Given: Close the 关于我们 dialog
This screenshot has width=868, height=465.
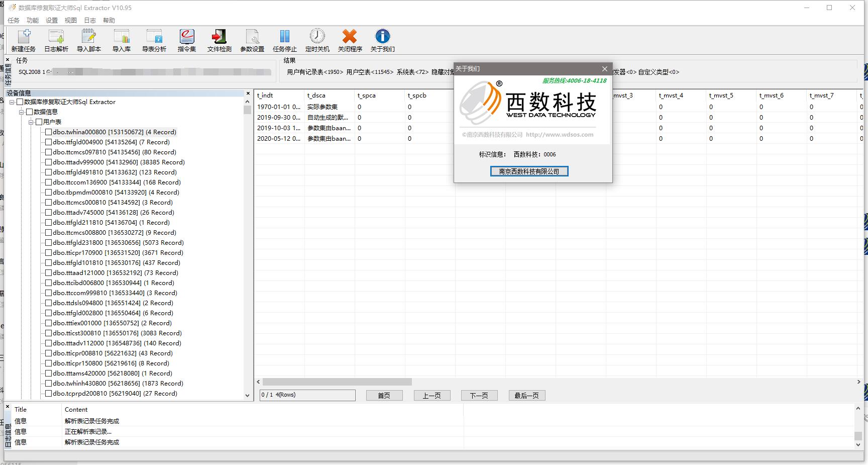Looking at the screenshot, I should 605,69.
